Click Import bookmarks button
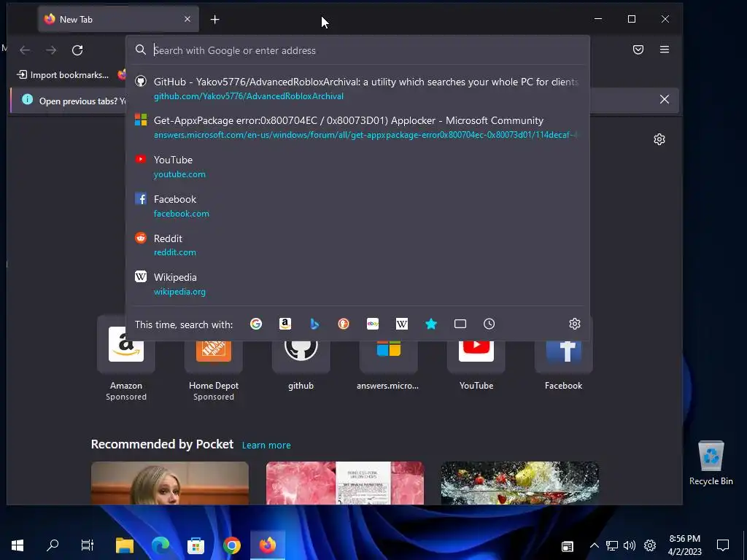Image resolution: width=747 pixels, height=560 pixels. click(x=63, y=75)
